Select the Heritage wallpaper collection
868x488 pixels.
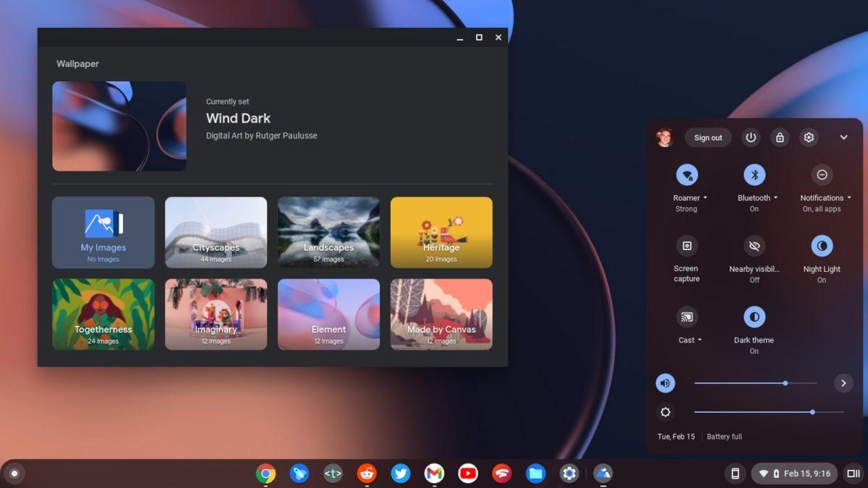pyautogui.click(x=441, y=232)
